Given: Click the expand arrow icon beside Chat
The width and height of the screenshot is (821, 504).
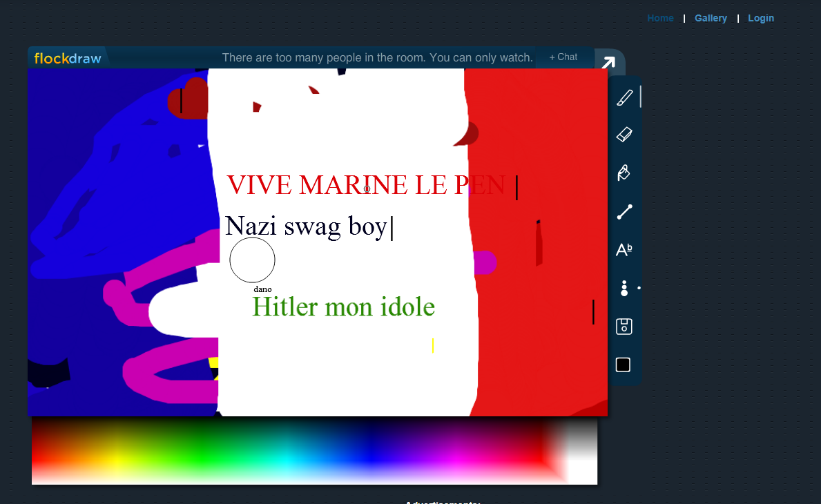Looking at the screenshot, I should [x=608, y=64].
